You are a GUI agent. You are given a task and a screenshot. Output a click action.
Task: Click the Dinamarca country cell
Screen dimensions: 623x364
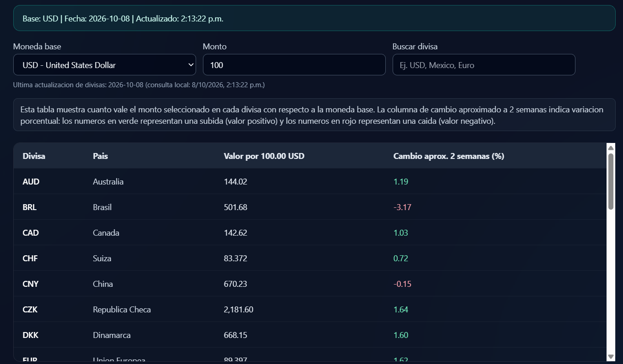(112, 335)
